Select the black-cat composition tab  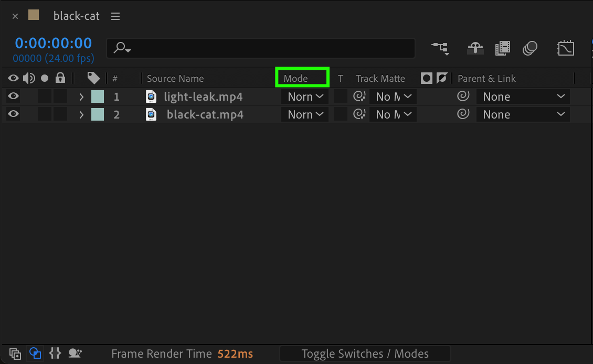pos(76,16)
